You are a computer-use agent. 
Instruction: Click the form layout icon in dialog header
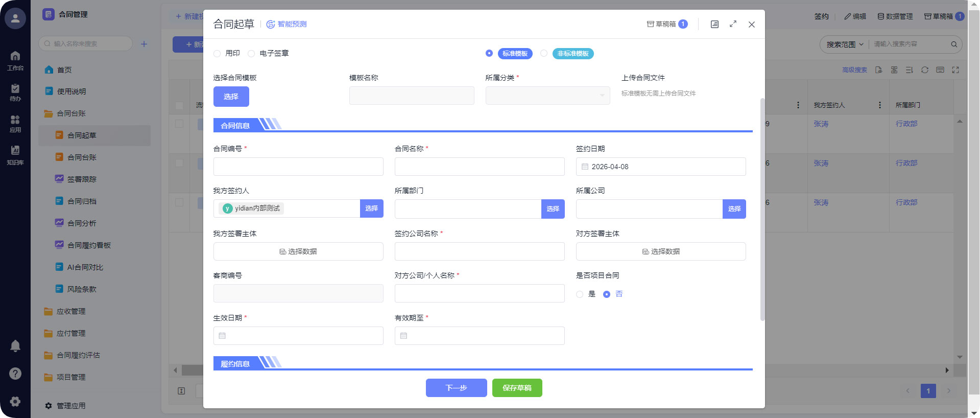click(714, 25)
